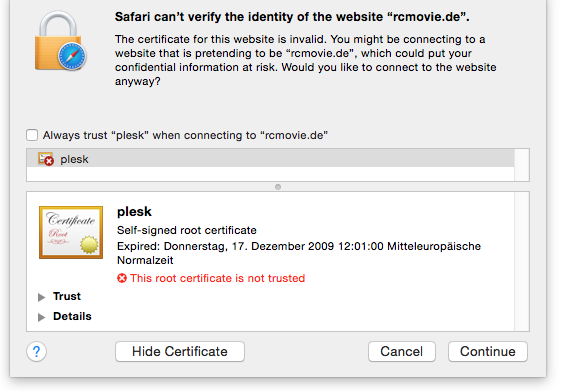Click the certificate detail pane scrollbar
Screen dimensions: 567x391
522,261
